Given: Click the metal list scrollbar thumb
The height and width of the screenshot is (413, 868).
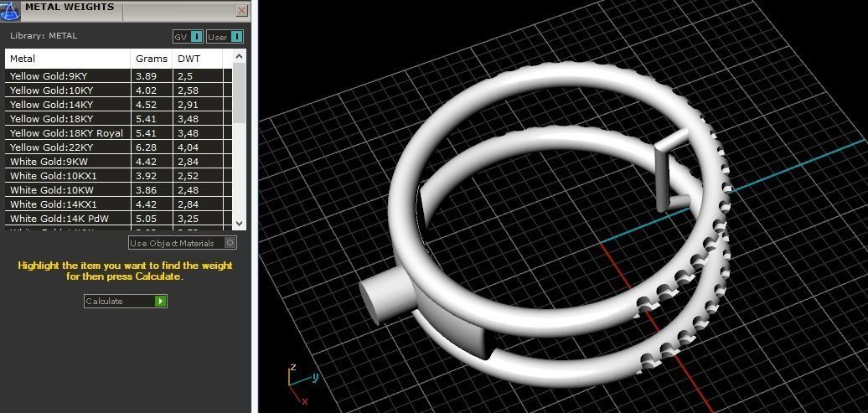Looking at the screenshot, I should (x=239, y=93).
